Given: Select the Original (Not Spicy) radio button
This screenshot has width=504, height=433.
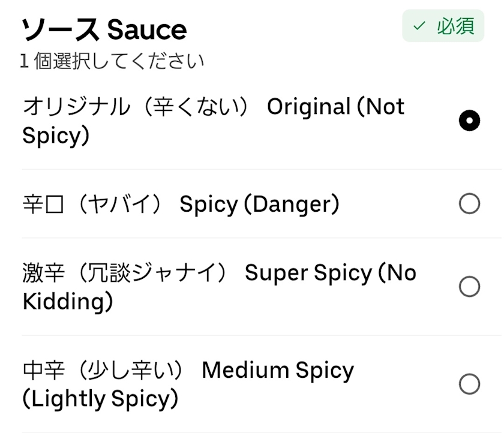Looking at the screenshot, I should (x=469, y=122).
